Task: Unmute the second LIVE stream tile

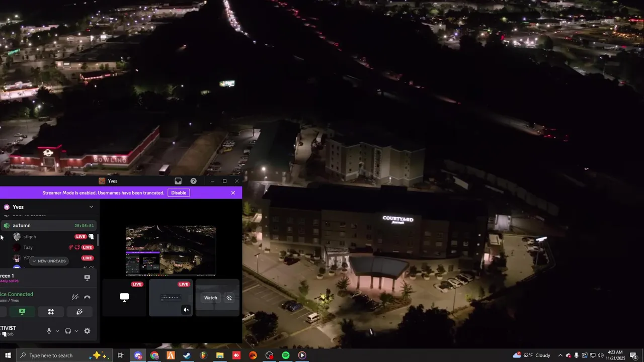Action: 186,310
